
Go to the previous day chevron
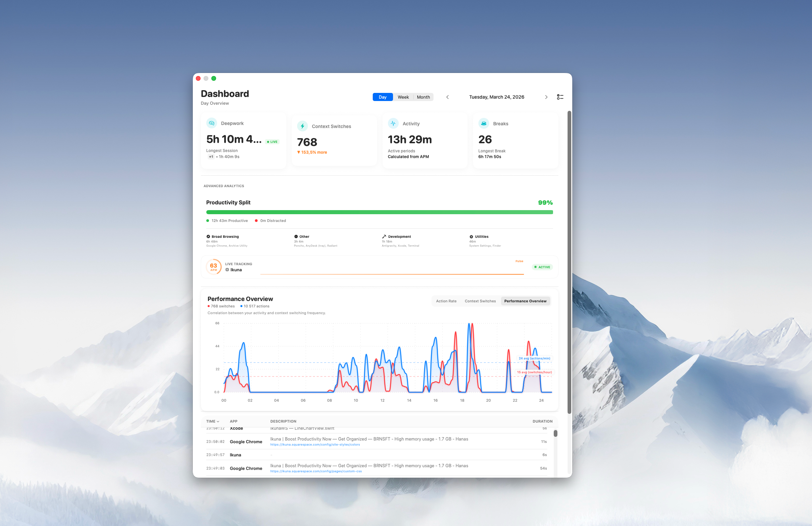click(447, 97)
